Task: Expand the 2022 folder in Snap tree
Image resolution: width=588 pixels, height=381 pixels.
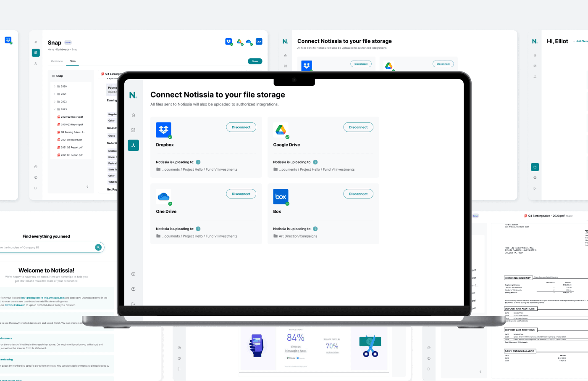Action: pyautogui.click(x=55, y=102)
